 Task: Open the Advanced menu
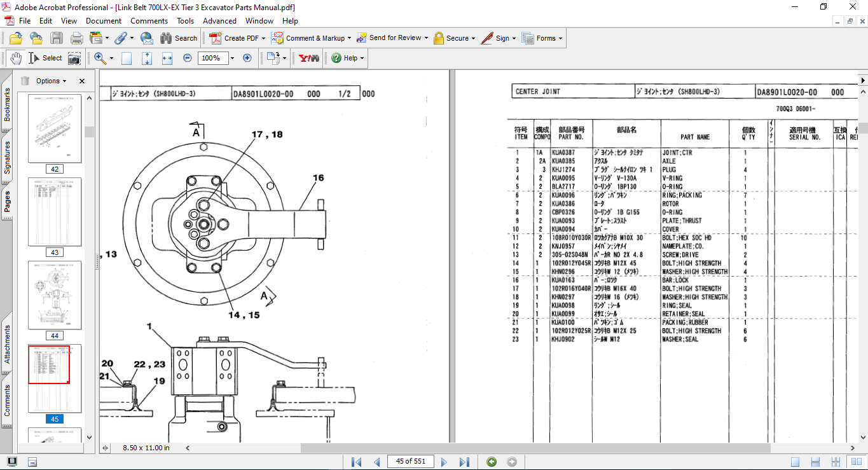click(x=219, y=20)
